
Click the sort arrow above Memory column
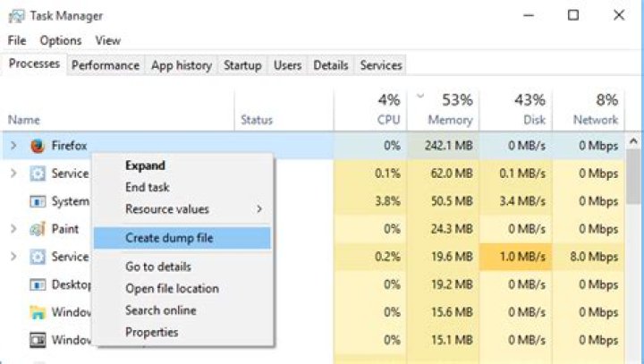tap(419, 96)
